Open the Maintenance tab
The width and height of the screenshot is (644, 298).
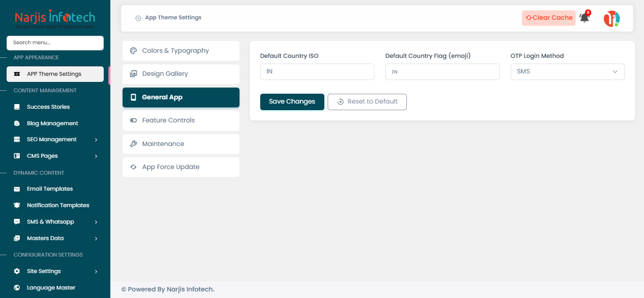(x=181, y=144)
